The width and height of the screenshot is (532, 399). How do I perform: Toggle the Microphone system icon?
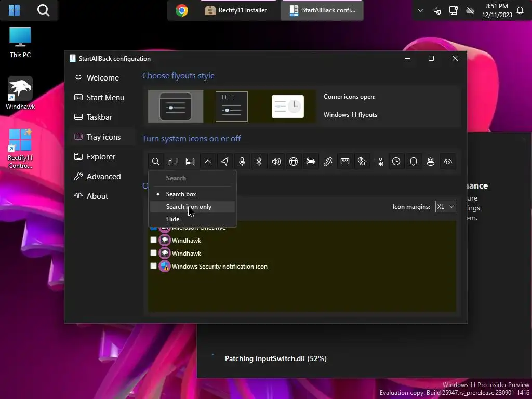tap(242, 162)
